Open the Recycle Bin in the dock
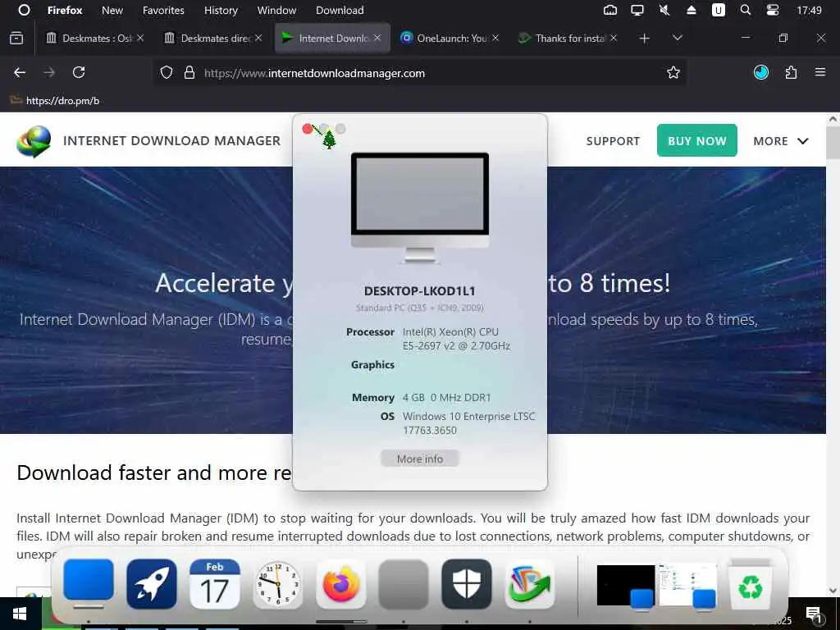 [750, 584]
